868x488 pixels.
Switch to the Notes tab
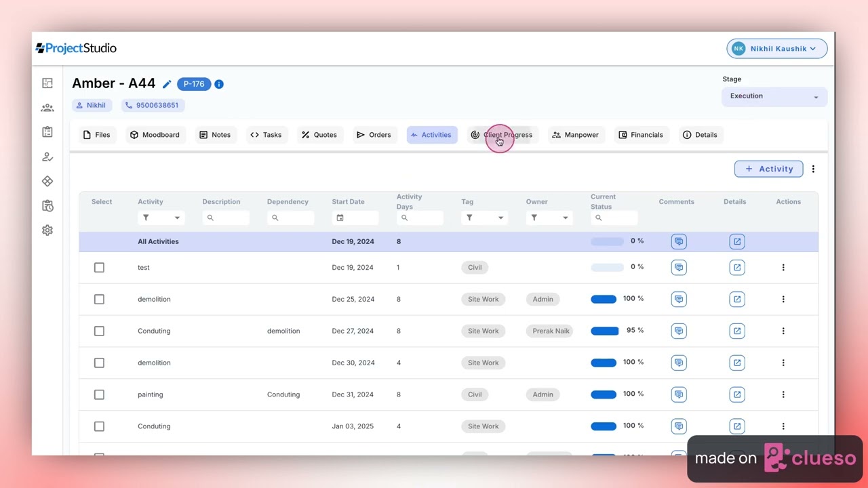(x=215, y=135)
